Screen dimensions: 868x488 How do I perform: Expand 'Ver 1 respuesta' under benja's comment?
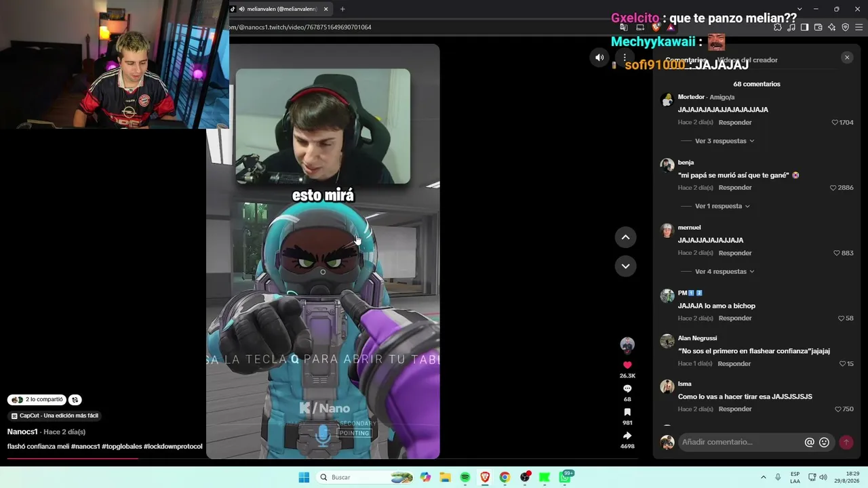[722, 206]
